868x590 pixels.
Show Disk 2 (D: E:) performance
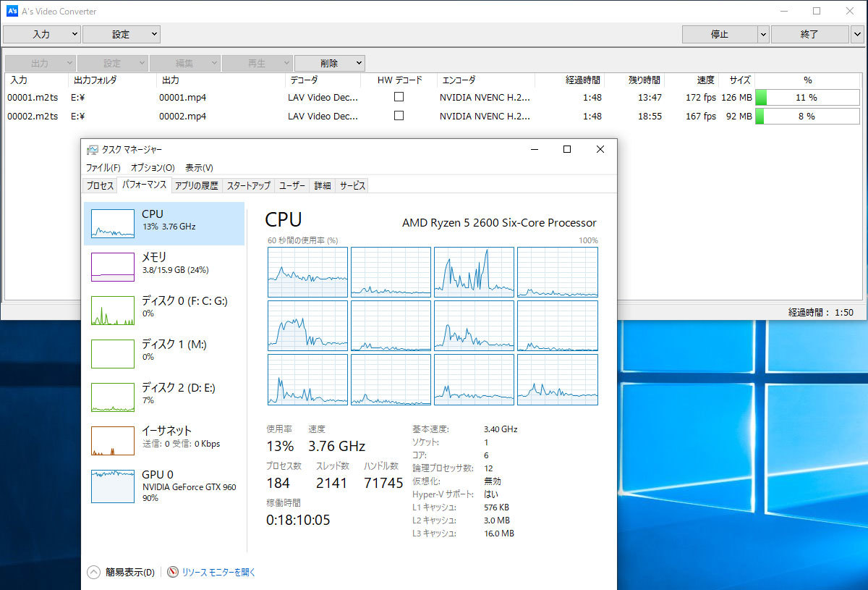tap(113, 397)
